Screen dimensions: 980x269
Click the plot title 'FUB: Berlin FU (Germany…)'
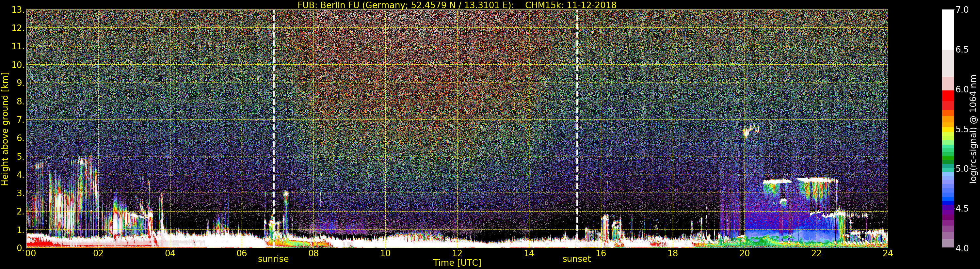click(406, 5)
